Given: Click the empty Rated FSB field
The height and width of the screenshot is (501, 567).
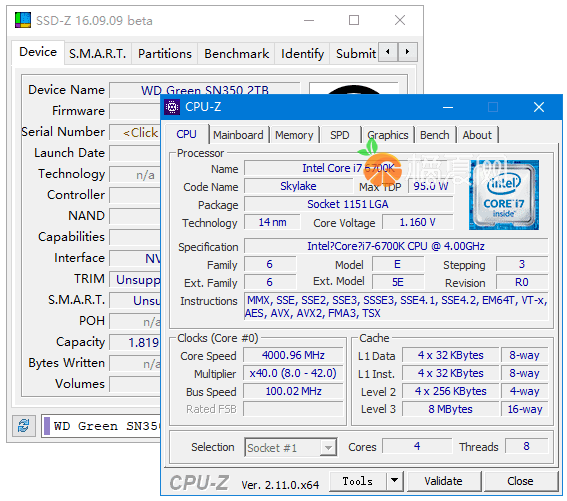Looking at the screenshot, I should click(x=293, y=409).
